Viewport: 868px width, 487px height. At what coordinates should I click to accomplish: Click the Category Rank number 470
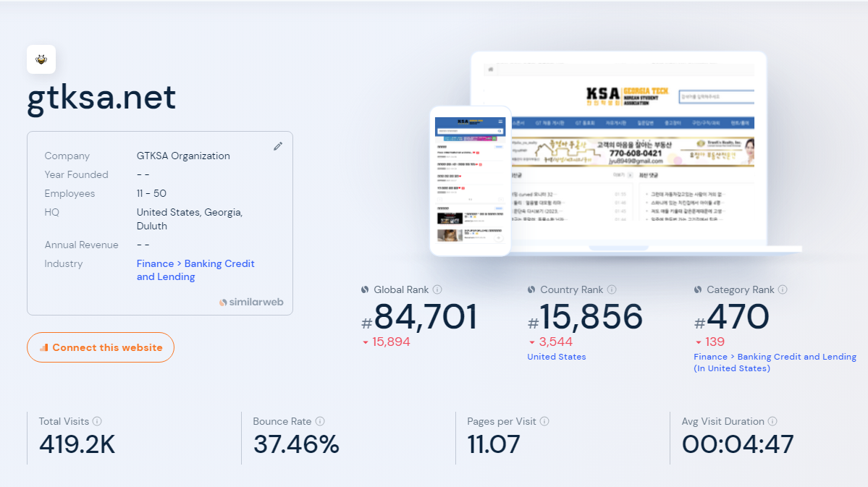738,317
